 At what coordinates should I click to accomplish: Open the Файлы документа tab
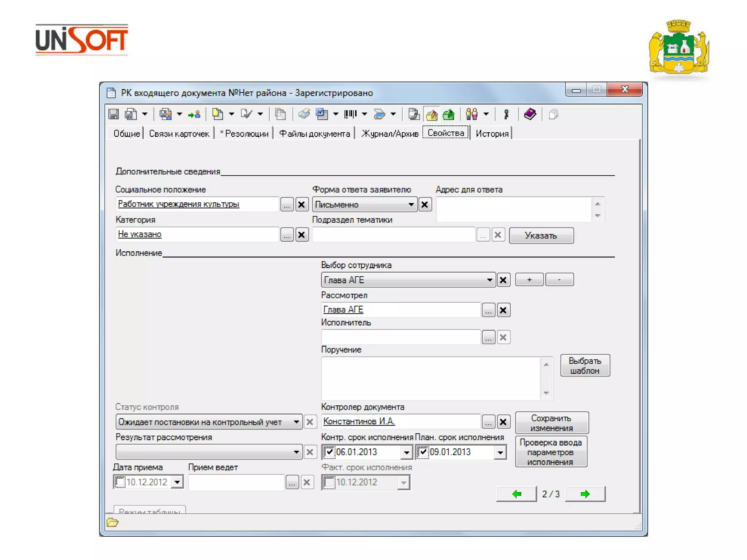pos(314,134)
